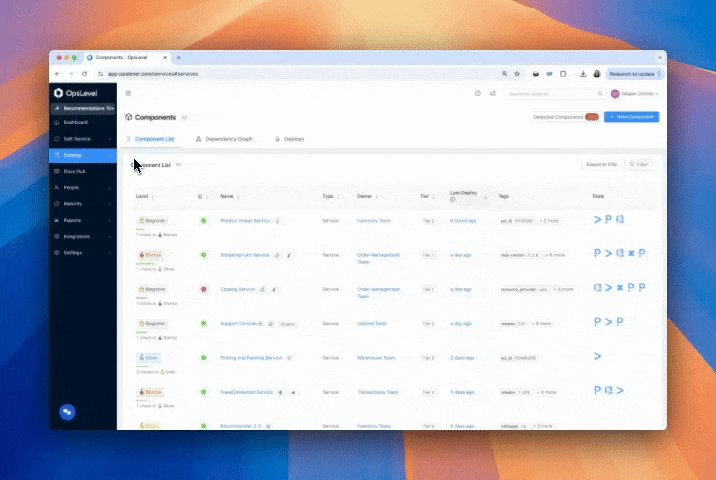Viewport: 716px width, 480px height.
Task: Open Detected Components button
Action: (x=566, y=117)
